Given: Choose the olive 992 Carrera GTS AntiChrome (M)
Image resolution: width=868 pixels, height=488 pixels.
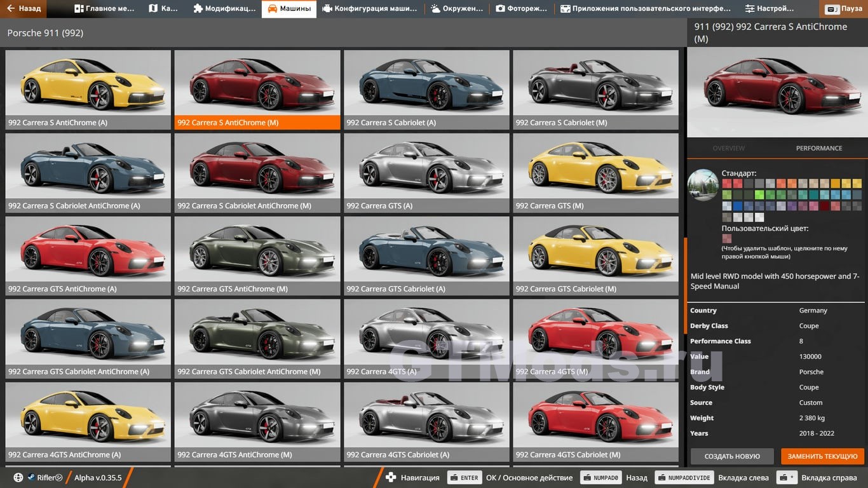Looking at the screenshot, I should tap(257, 256).
